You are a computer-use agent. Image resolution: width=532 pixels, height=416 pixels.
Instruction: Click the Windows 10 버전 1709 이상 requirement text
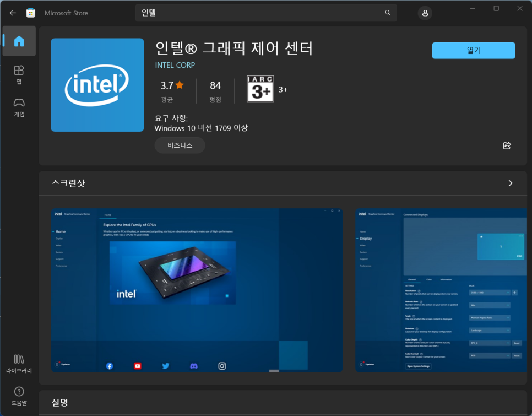click(201, 128)
